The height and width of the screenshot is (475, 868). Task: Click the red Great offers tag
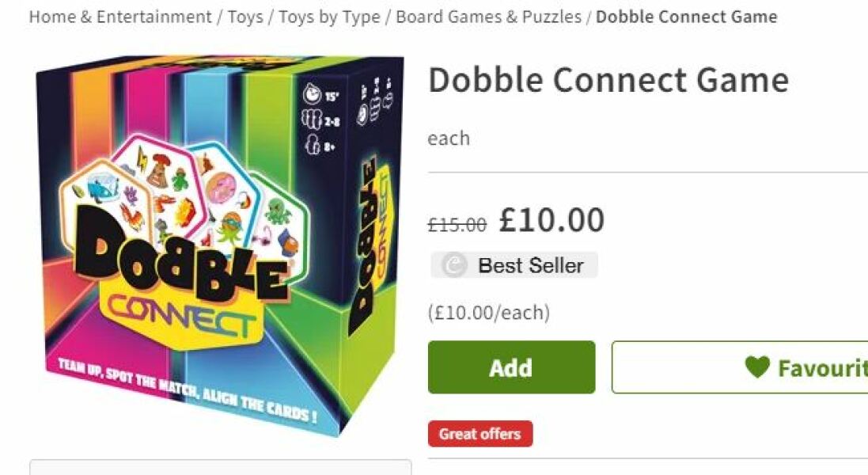(x=480, y=434)
